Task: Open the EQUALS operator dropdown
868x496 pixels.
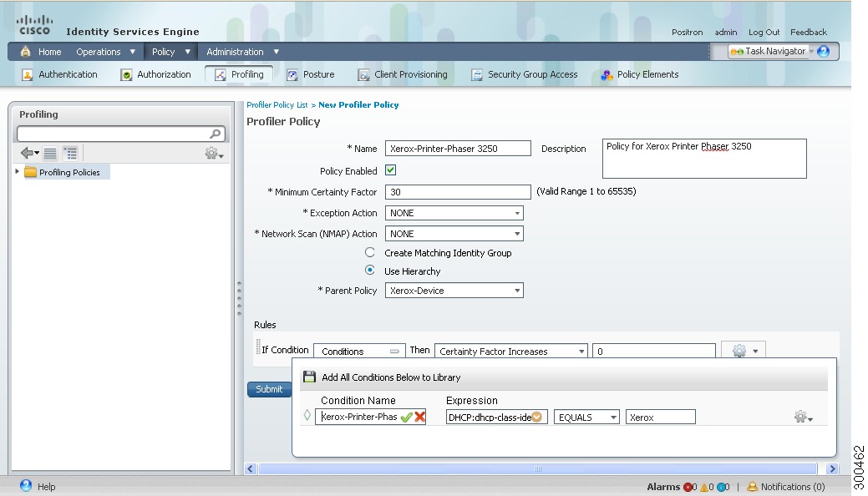Action: [x=586, y=418]
